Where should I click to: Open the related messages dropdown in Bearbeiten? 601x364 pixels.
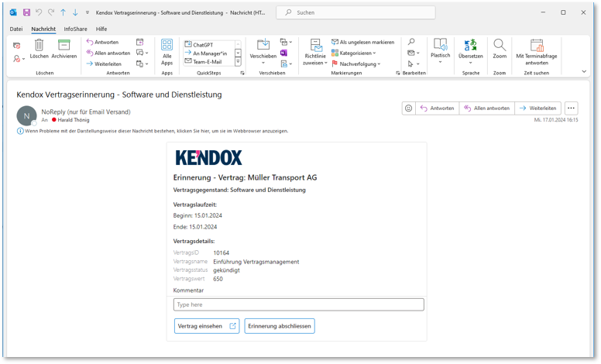tap(414, 53)
